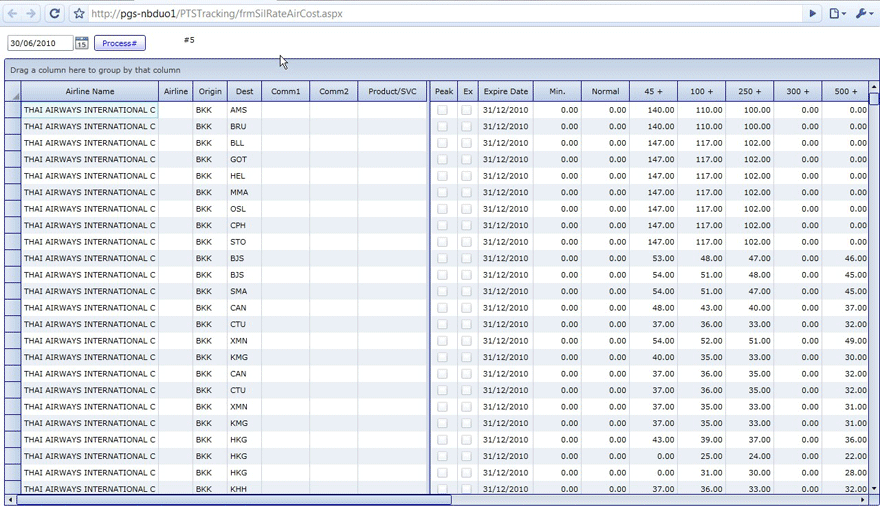Click the MMA destination cell
Screen dimensions: 880x507
coord(244,193)
